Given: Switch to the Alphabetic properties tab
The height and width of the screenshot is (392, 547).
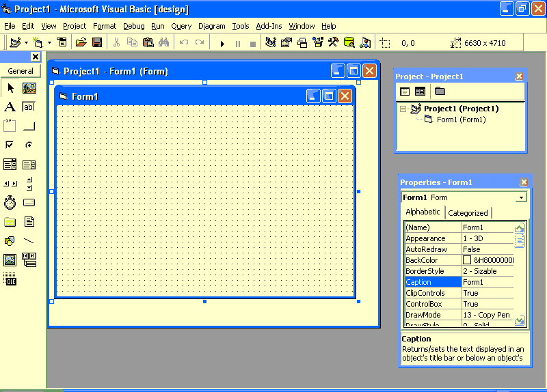Looking at the screenshot, I should click(423, 212).
